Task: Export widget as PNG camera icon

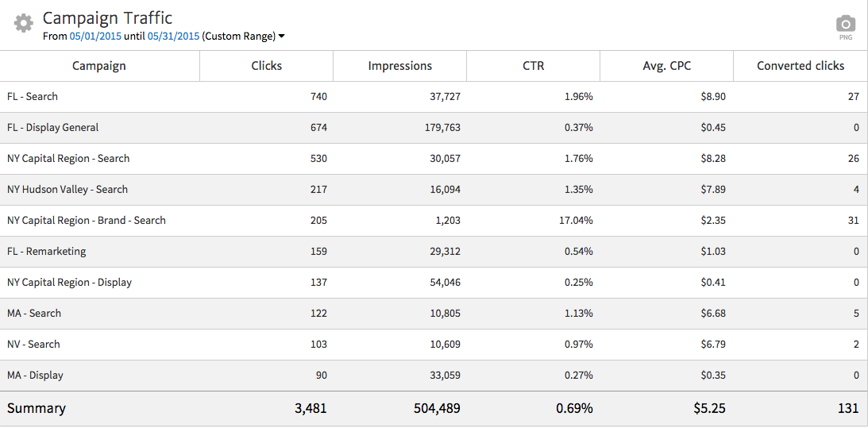Action: [x=846, y=25]
